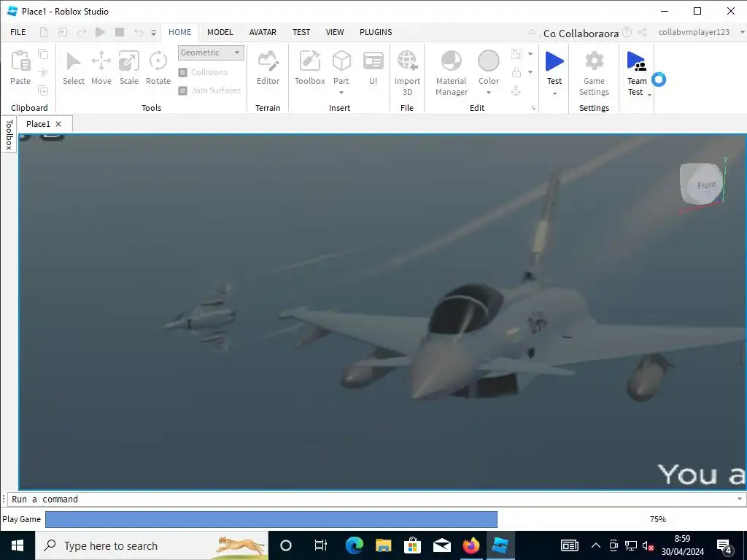Switch to the MODEL ribbon tab

click(x=220, y=32)
